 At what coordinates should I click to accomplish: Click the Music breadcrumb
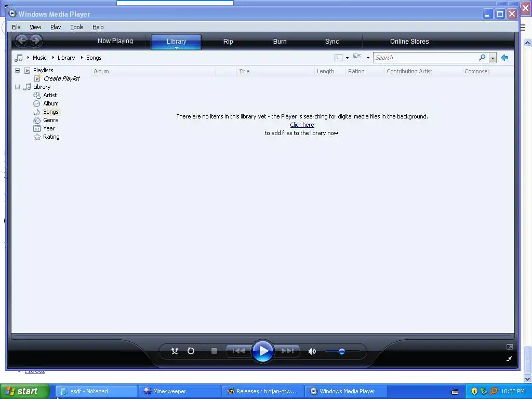39,58
